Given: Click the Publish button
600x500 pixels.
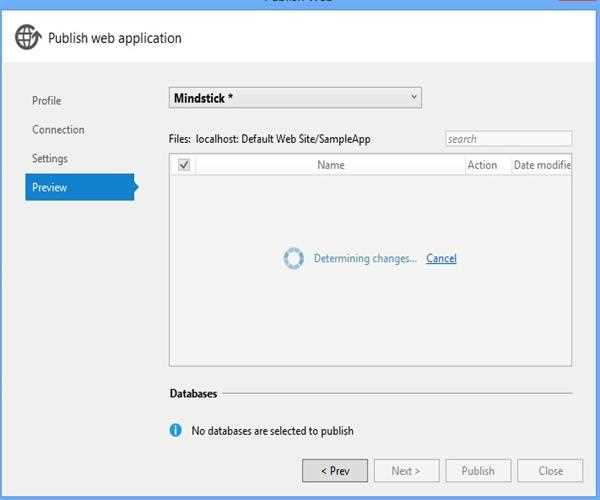Looking at the screenshot, I should pos(478,470).
